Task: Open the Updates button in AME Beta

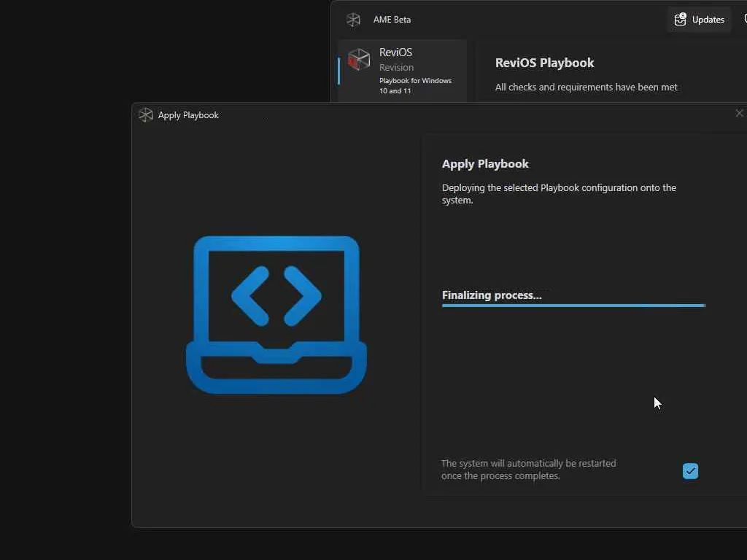Action: (699, 20)
